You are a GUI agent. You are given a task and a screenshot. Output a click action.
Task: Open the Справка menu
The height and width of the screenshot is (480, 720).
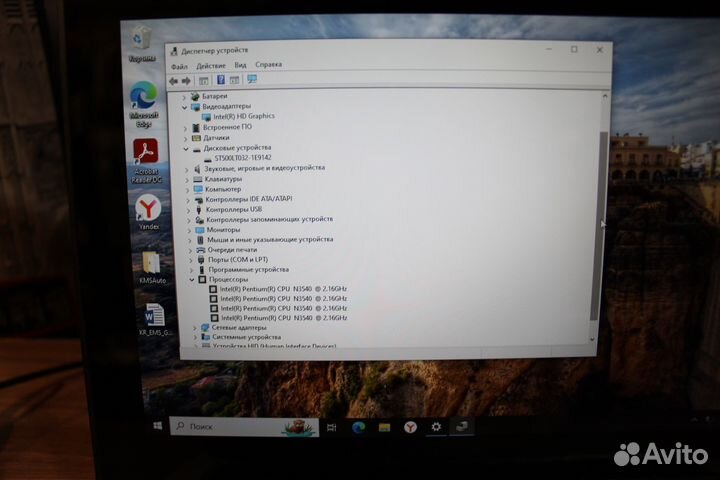[269, 65]
